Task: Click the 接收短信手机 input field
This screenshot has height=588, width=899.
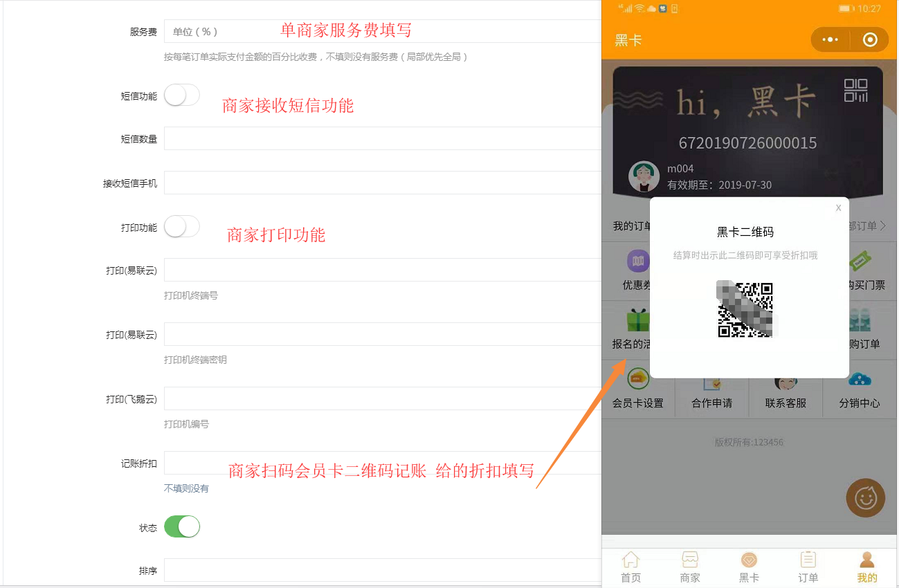Action: click(383, 183)
